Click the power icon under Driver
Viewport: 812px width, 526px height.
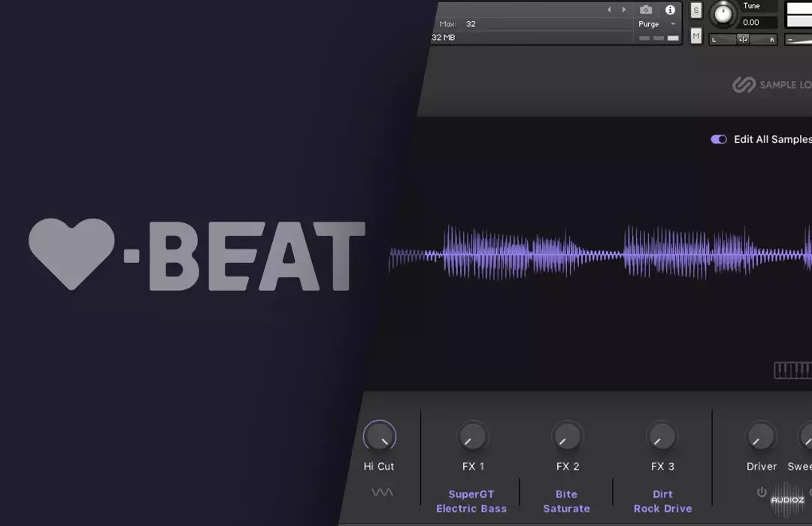(762, 492)
